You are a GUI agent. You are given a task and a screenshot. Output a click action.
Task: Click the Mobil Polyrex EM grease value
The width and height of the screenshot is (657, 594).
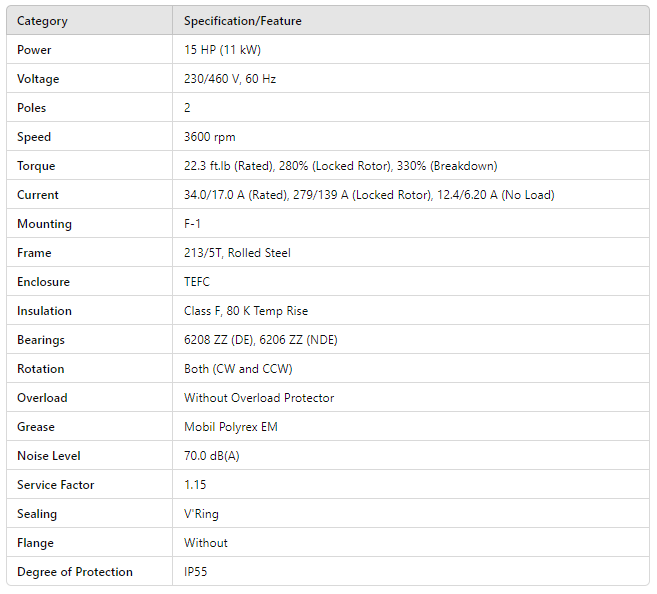click(x=231, y=427)
